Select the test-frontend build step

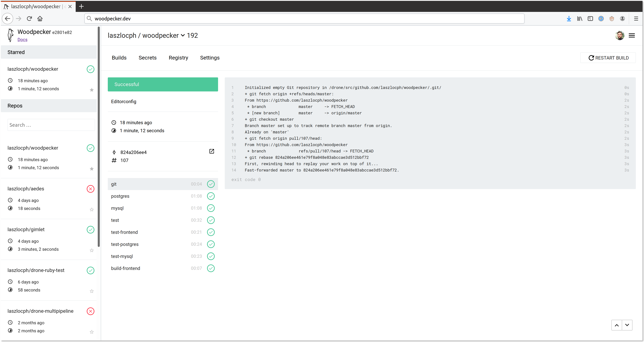163,232
